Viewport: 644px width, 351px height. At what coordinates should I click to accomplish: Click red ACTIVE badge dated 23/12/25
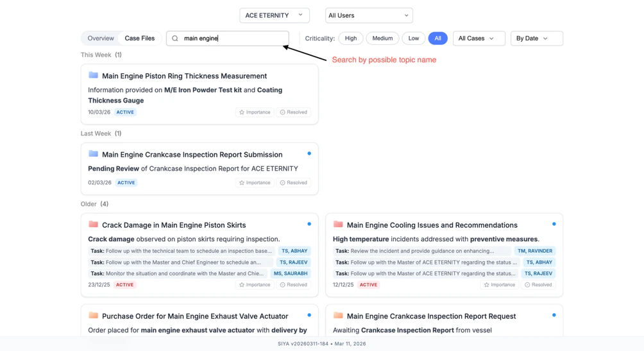(x=124, y=284)
